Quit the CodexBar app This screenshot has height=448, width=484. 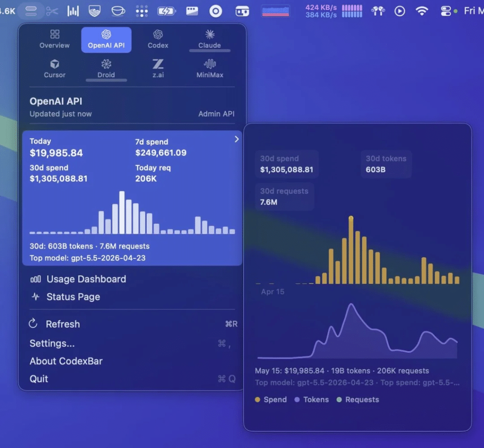point(132,379)
